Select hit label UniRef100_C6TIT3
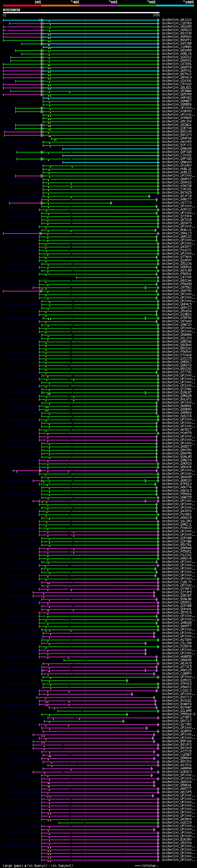 (177, 203)
